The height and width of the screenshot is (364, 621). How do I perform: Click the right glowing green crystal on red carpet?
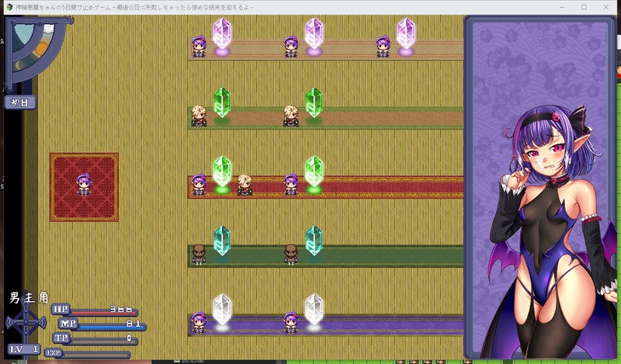314,172
